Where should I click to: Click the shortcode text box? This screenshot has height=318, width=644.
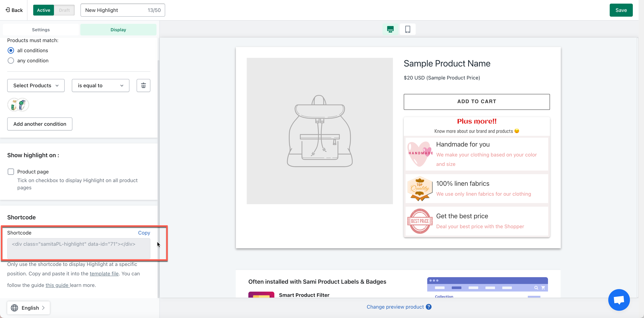(x=79, y=248)
